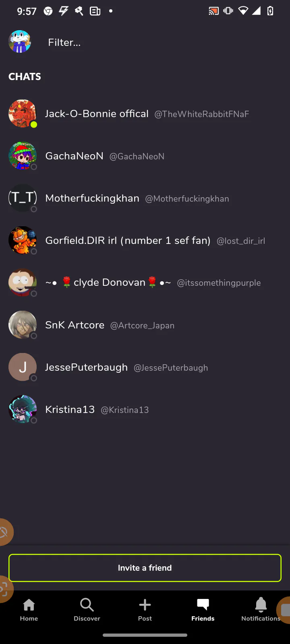This screenshot has width=290, height=644.
Task: Open the Home tab icon
Action: click(29, 605)
